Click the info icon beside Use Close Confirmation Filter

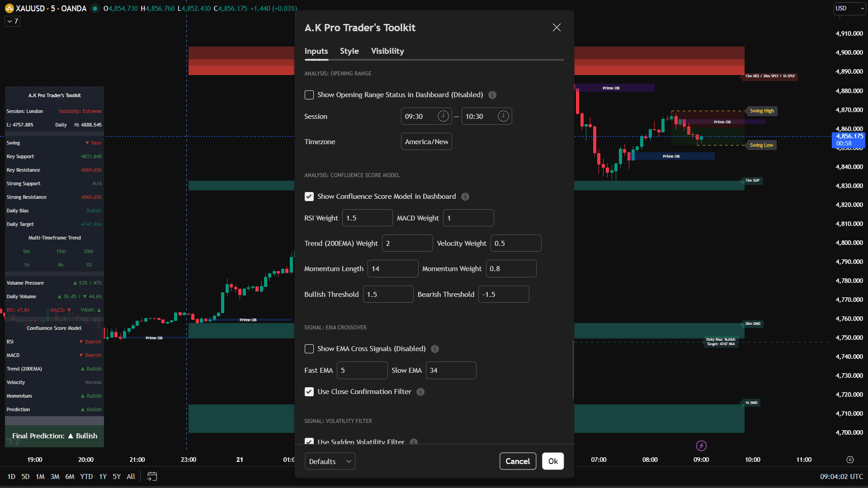click(x=420, y=392)
